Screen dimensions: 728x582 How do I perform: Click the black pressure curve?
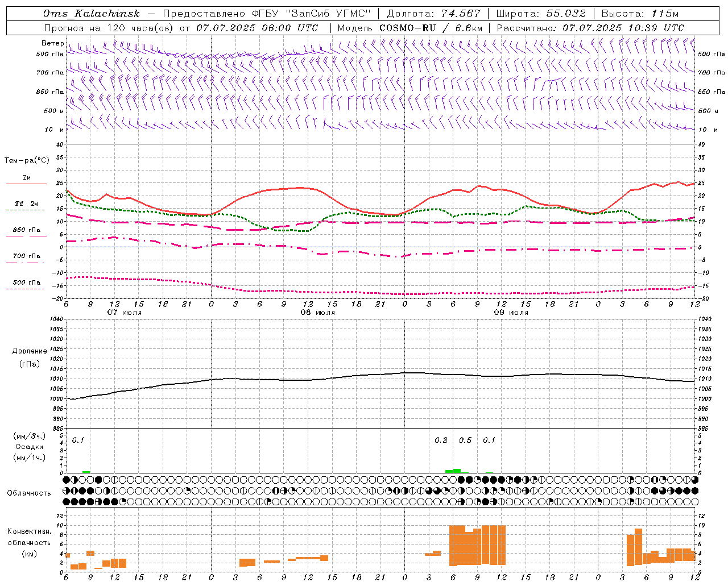pyautogui.click(x=381, y=375)
